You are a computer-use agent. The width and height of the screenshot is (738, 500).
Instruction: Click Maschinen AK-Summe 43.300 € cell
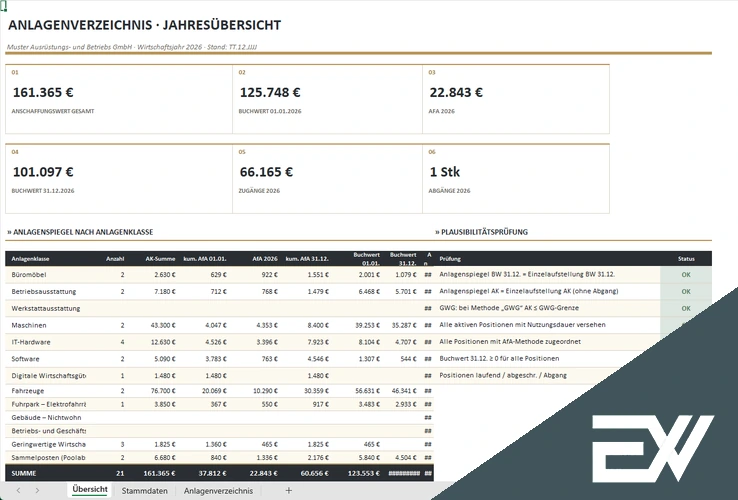pos(163,325)
